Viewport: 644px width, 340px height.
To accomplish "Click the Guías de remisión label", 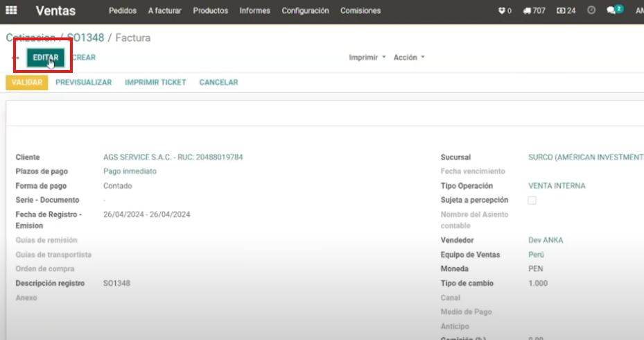I will 46,240.
